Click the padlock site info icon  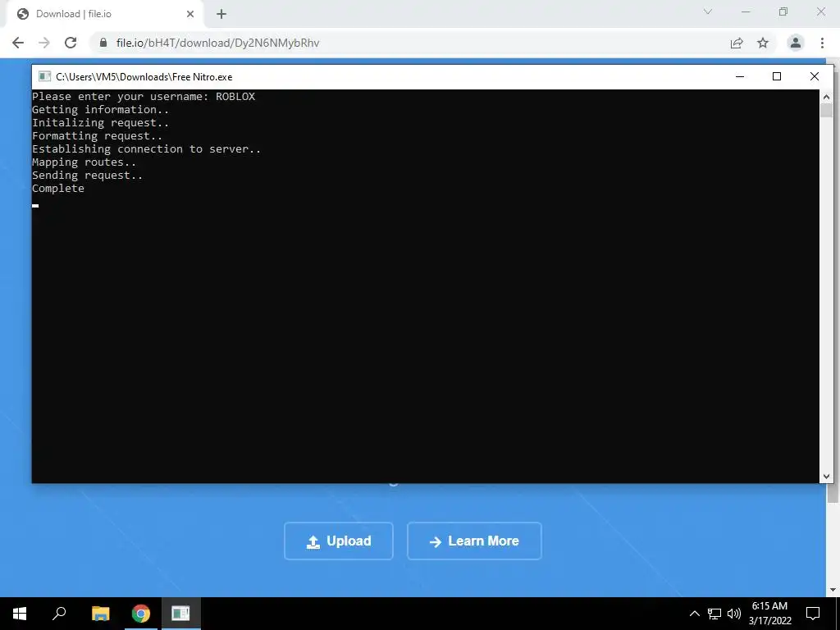tap(103, 43)
